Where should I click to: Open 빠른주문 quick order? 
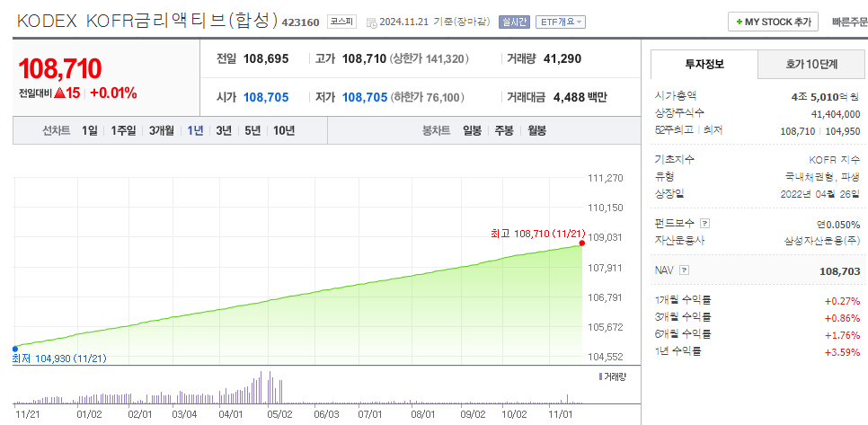click(x=850, y=22)
